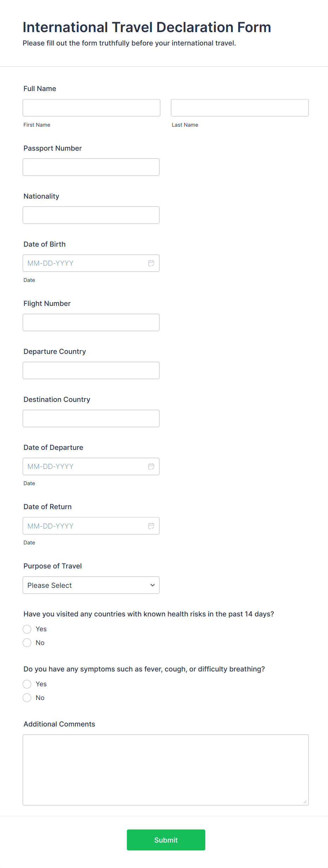Select No for visiting health-risk countries

[27, 643]
